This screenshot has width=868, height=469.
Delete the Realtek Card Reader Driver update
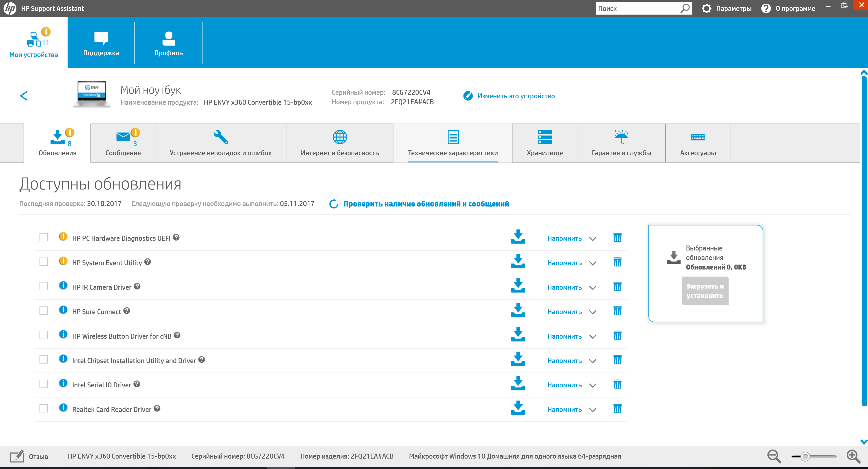617,409
